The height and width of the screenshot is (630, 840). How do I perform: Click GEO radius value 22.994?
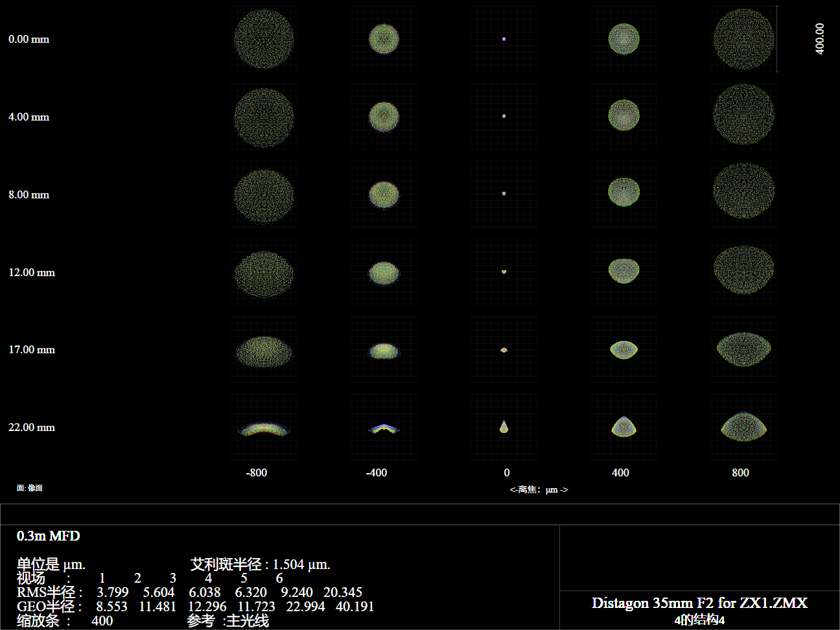[305, 607]
